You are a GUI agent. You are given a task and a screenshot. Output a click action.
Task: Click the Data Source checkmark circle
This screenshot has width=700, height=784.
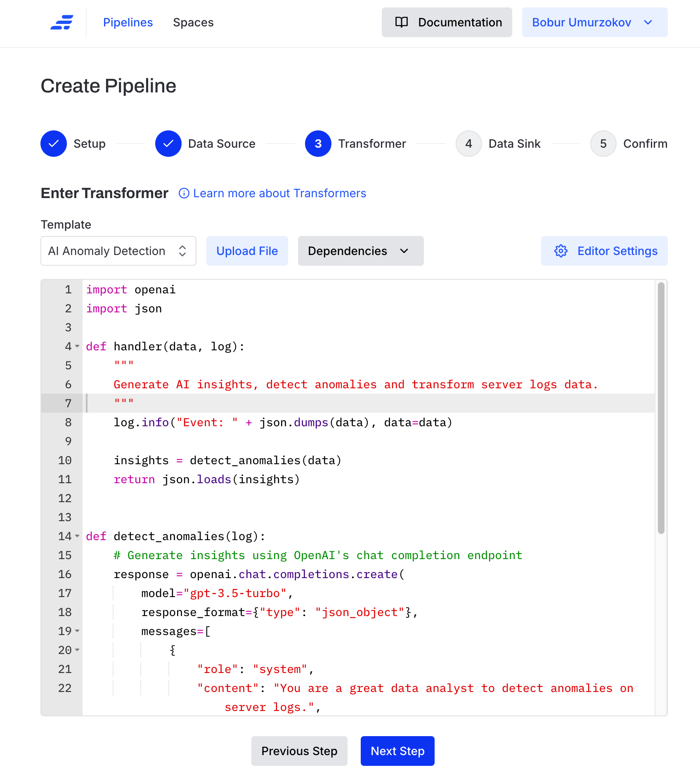pos(168,144)
